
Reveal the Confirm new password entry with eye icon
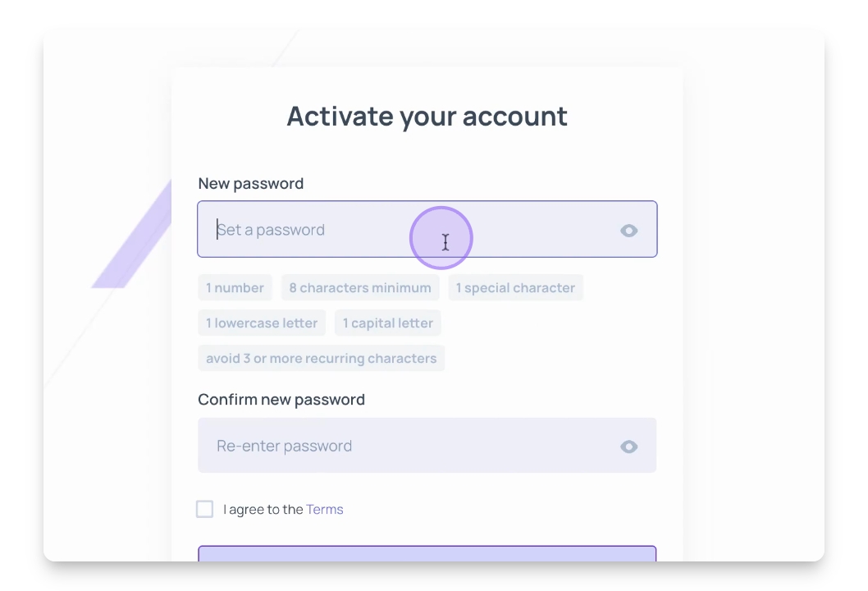coord(629,447)
